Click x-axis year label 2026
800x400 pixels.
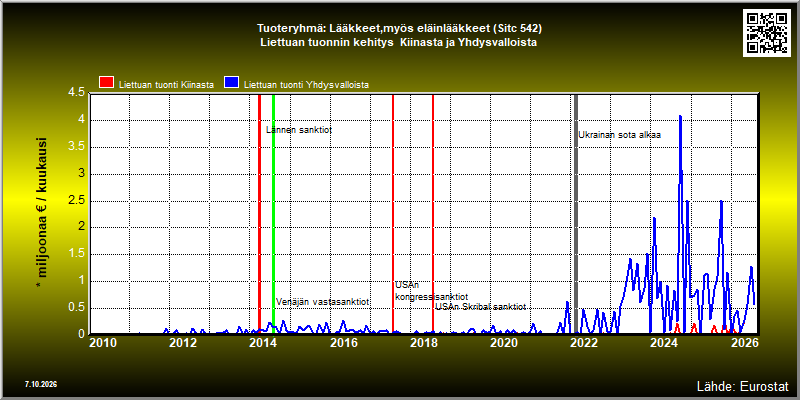(x=744, y=343)
